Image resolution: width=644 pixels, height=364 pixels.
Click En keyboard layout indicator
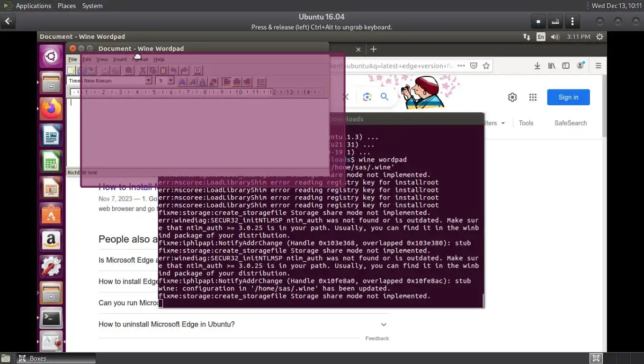tap(541, 36)
